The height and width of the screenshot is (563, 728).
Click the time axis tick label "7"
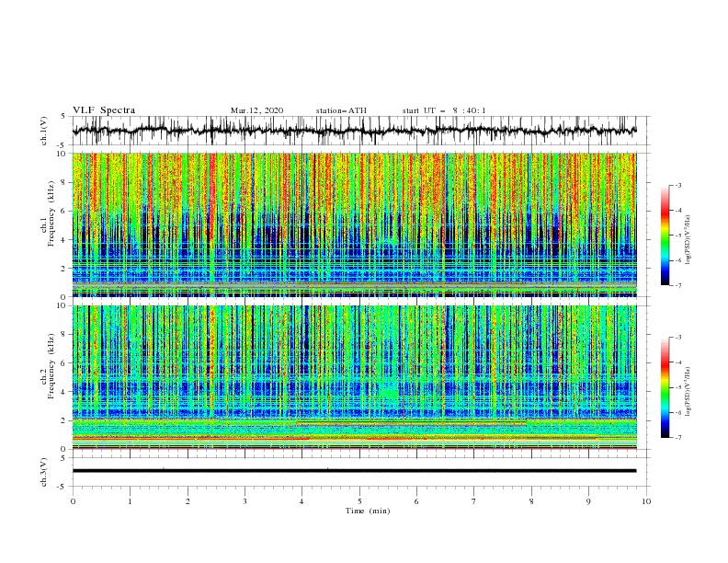click(474, 501)
